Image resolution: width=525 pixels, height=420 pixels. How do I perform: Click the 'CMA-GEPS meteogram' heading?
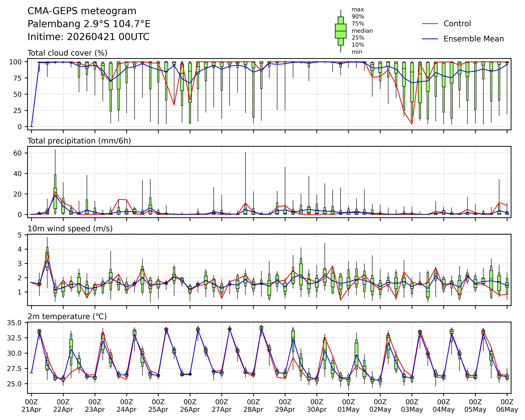82,11
